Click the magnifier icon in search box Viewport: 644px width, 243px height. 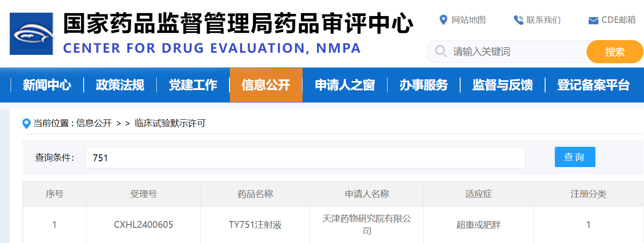point(441,51)
